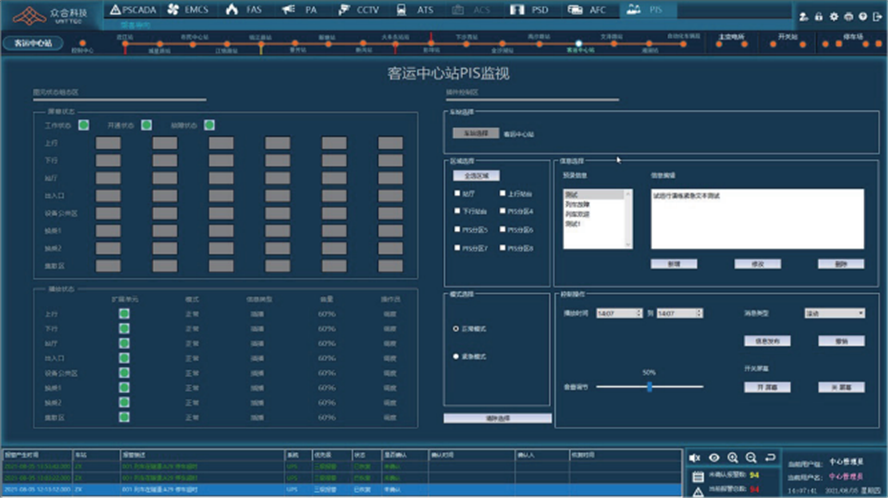Image resolution: width=888 pixels, height=498 pixels.
Task: Click the playback end time spinner
Action: tap(679, 313)
